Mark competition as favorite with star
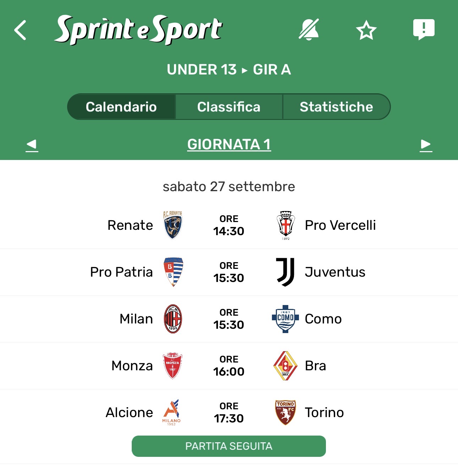Screen dimensions: 458x476 [x=366, y=30]
